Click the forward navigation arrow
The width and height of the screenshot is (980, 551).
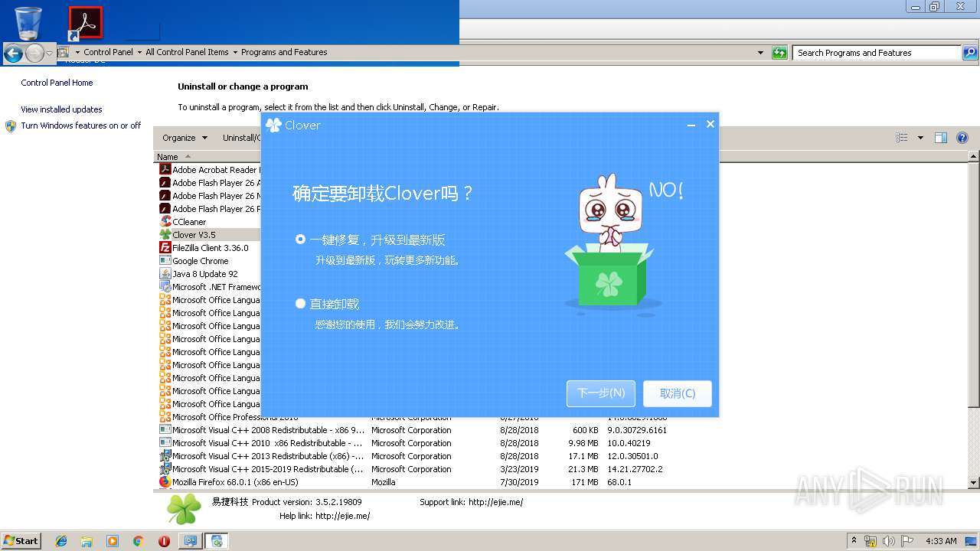tap(34, 53)
